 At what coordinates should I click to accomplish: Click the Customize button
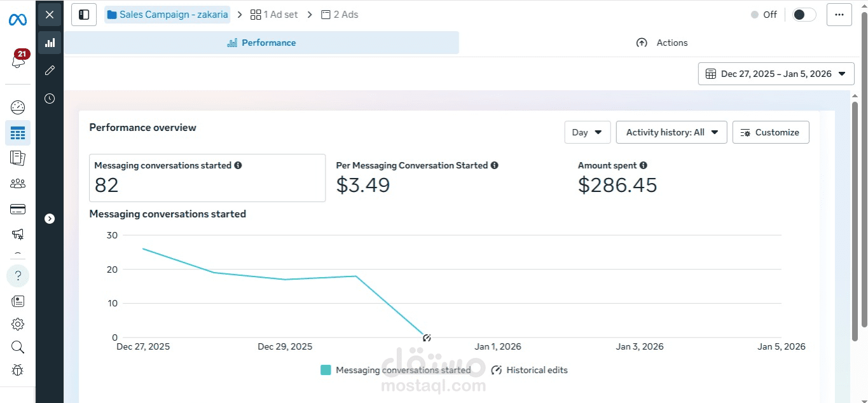click(770, 132)
